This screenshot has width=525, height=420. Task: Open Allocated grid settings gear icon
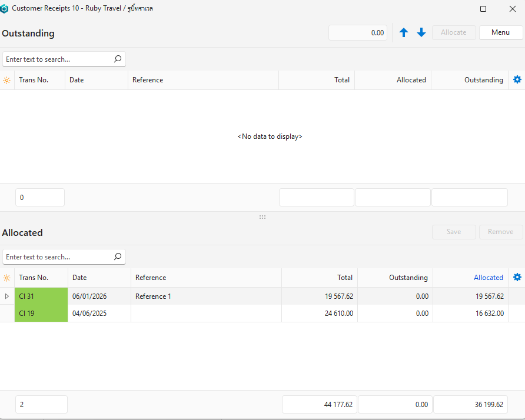point(517,278)
